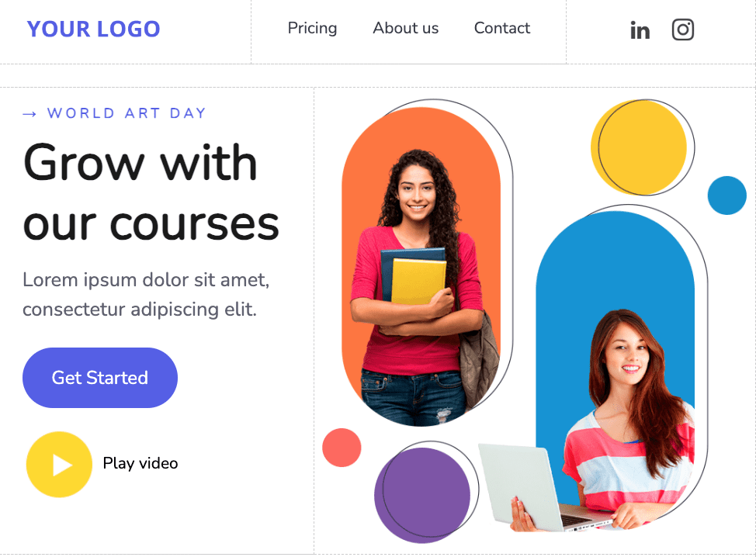This screenshot has height=557, width=756.
Task: Click the arrow before WORLD ART DAY
Action: click(29, 114)
